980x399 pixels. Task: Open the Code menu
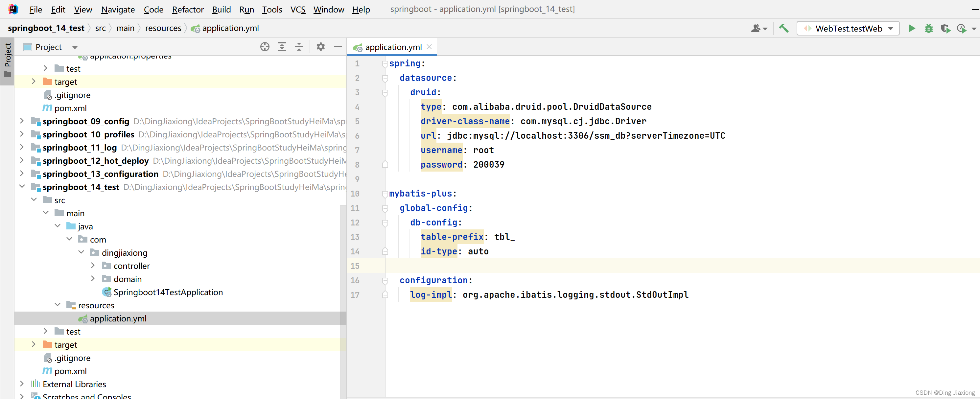(x=153, y=9)
